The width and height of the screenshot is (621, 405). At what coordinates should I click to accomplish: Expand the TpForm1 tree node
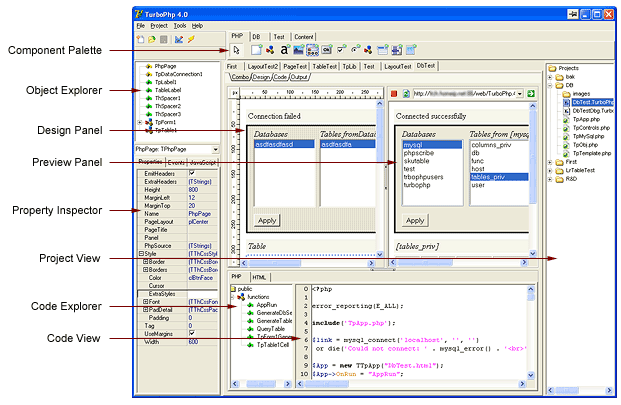tap(139, 122)
